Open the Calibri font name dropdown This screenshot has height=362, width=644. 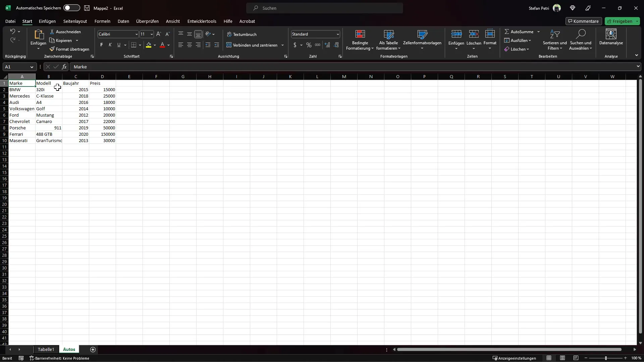coord(137,34)
